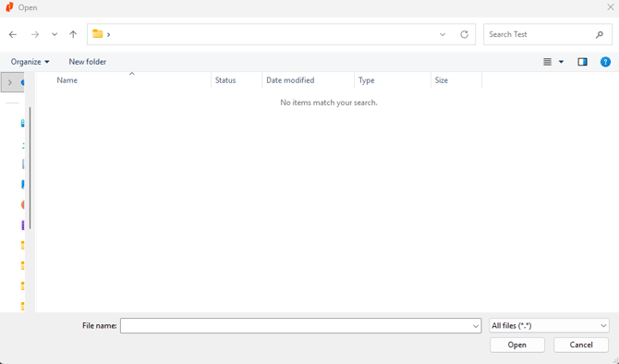
Task: Go forward with the right arrow
Action: pos(35,35)
